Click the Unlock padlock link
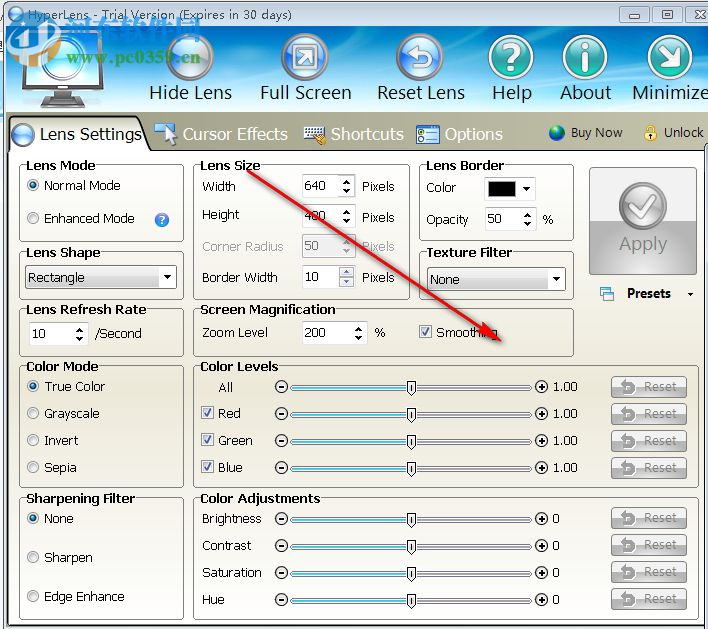This screenshot has width=708, height=629. point(673,133)
